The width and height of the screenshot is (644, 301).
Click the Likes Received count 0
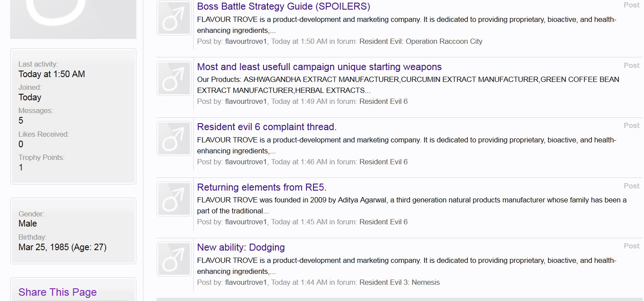pos(21,144)
